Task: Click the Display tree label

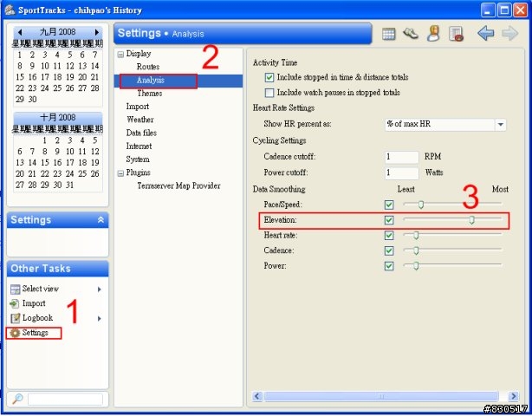Action: coord(139,54)
